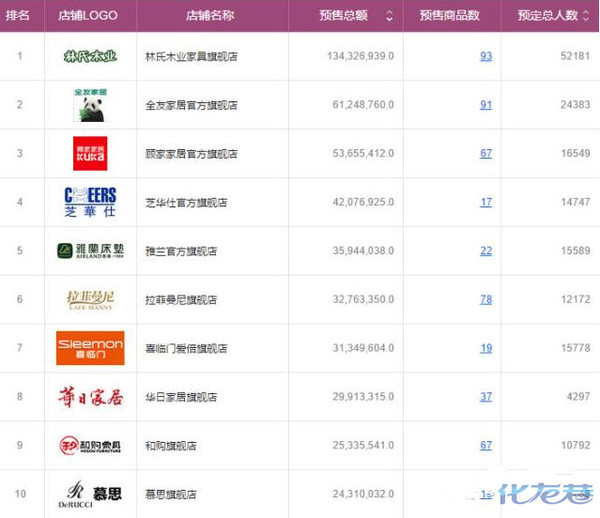
Task: Click presale total 134,326,939.0
Action: point(360,56)
